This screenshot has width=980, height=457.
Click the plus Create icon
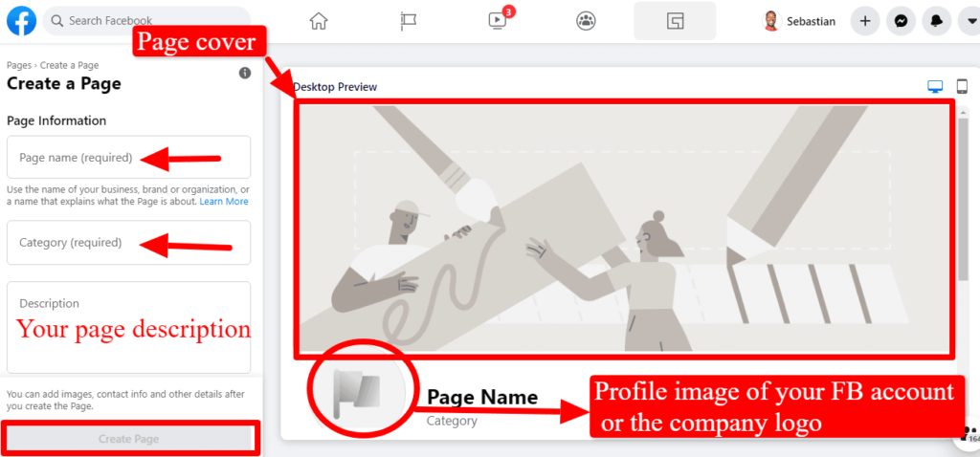[865, 21]
